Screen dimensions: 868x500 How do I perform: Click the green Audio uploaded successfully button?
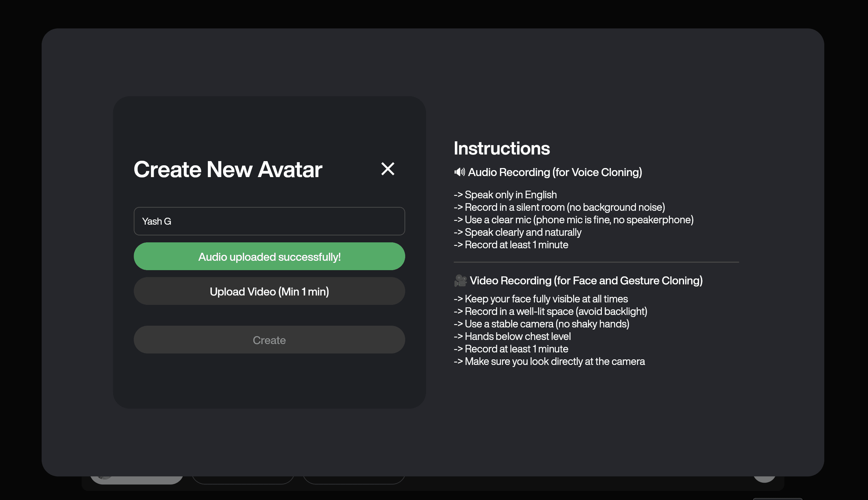(x=269, y=257)
